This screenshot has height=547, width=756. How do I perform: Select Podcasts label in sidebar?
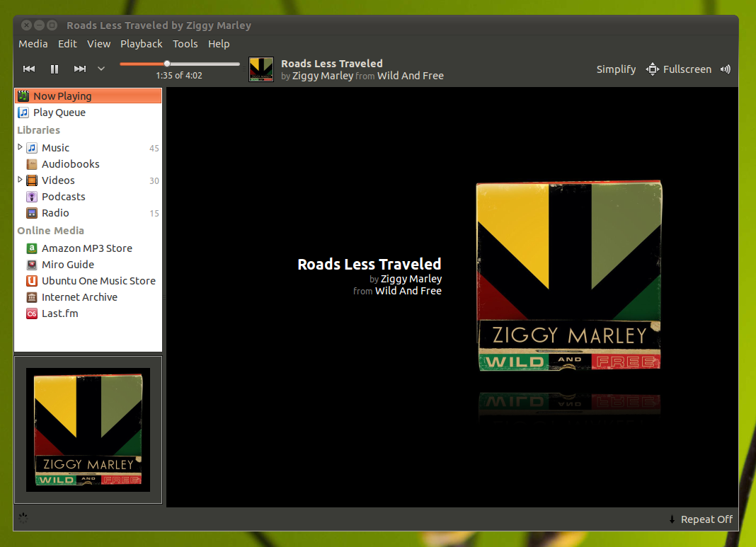click(x=63, y=197)
